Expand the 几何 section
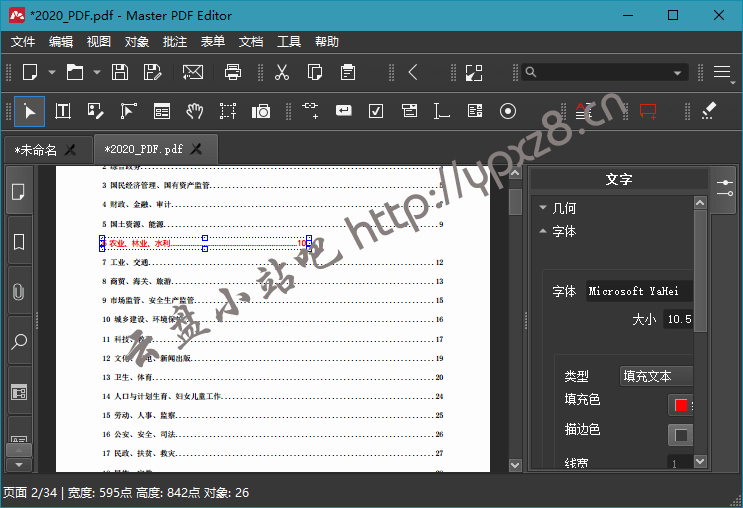This screenshot has width=743, height=508. click(x=543, y=208)
